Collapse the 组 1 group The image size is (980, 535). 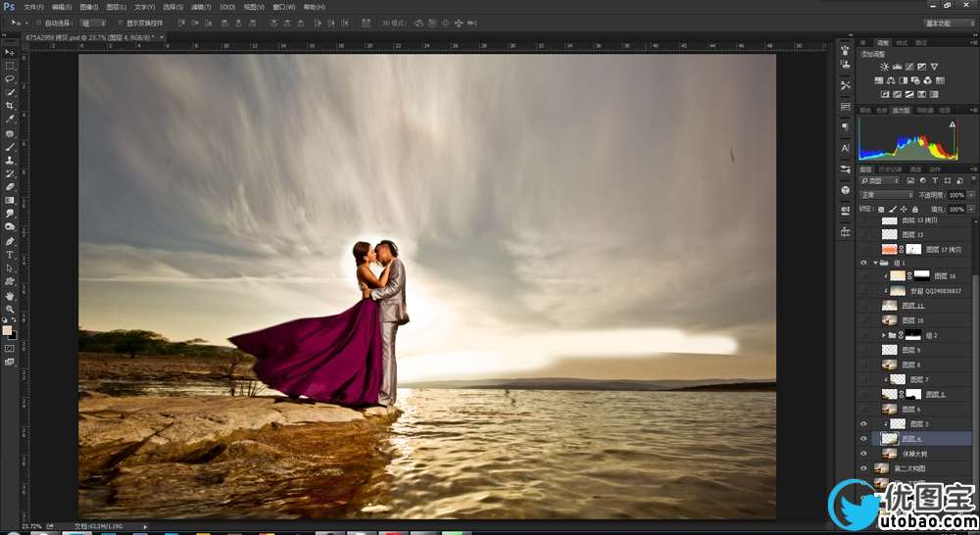(x=875, y=264)
